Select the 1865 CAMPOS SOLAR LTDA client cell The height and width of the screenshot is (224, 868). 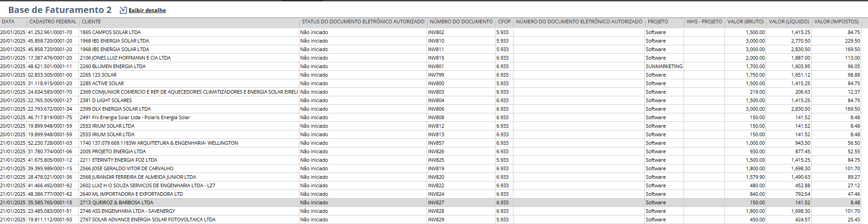click(x=110, y=32)
